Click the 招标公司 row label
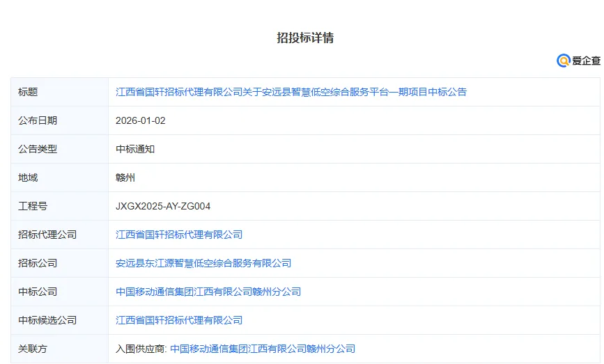 tap(38, 263)
